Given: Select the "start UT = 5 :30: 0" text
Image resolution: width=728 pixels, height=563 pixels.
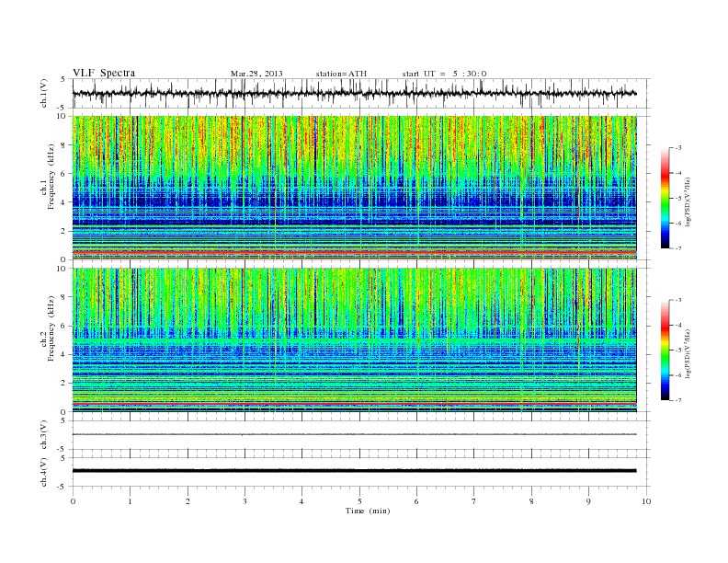Looking at the screenshot, I should coord(444,74).
